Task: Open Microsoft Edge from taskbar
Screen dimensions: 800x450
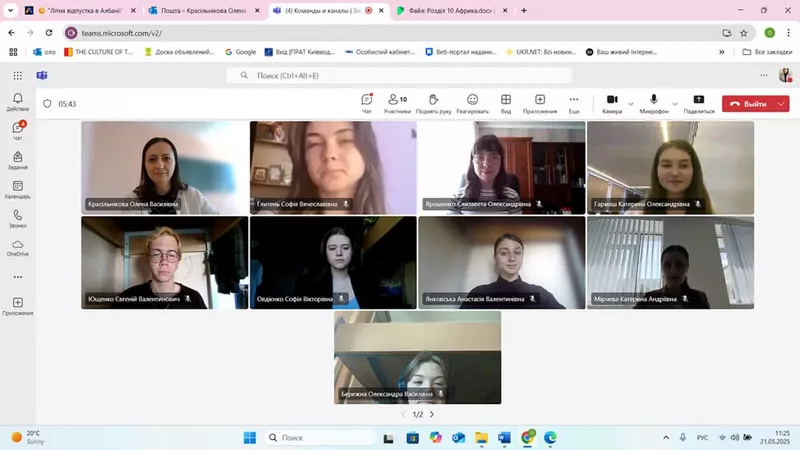Action: click(x=550, y=438)
